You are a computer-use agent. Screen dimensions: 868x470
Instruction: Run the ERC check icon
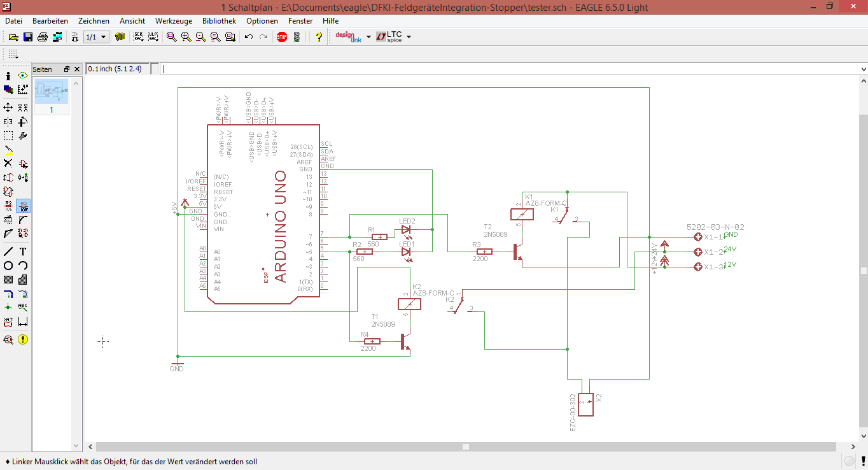coord(8,339)
